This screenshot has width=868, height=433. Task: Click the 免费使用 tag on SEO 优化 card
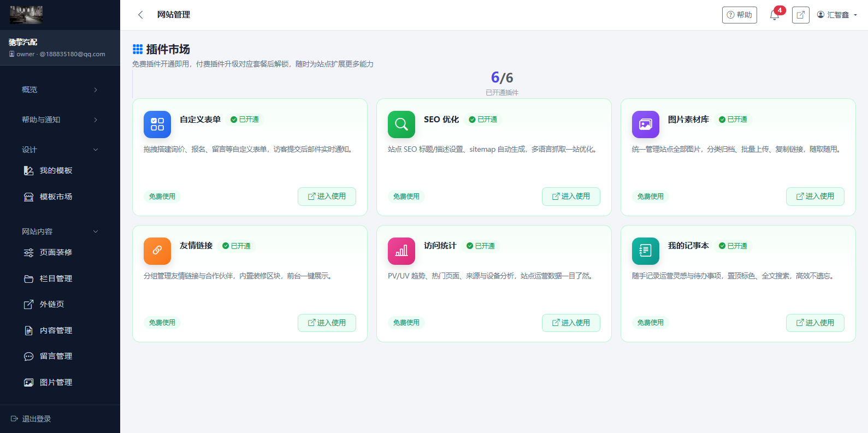[406, 197]
